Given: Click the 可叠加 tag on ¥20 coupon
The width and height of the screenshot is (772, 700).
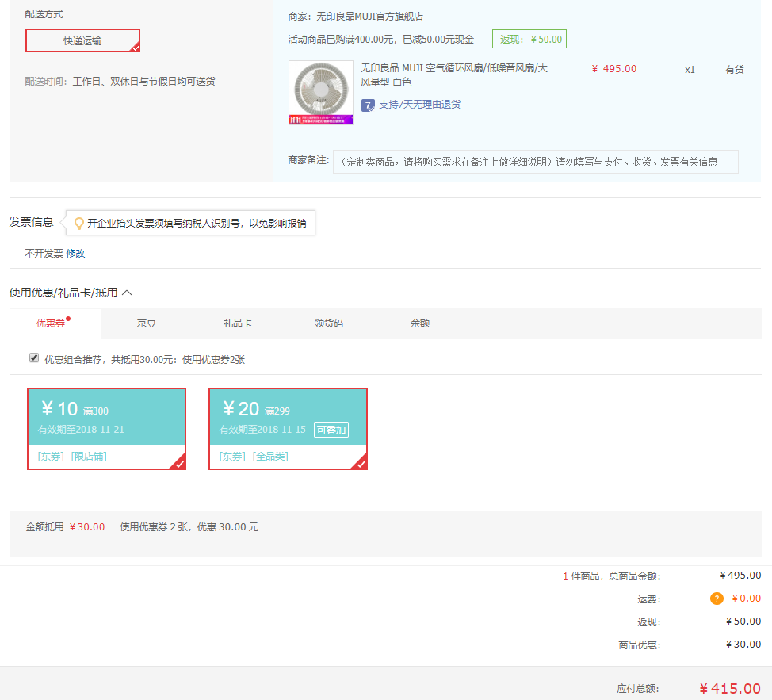Looking at the screenshot, I should point(331,430).
